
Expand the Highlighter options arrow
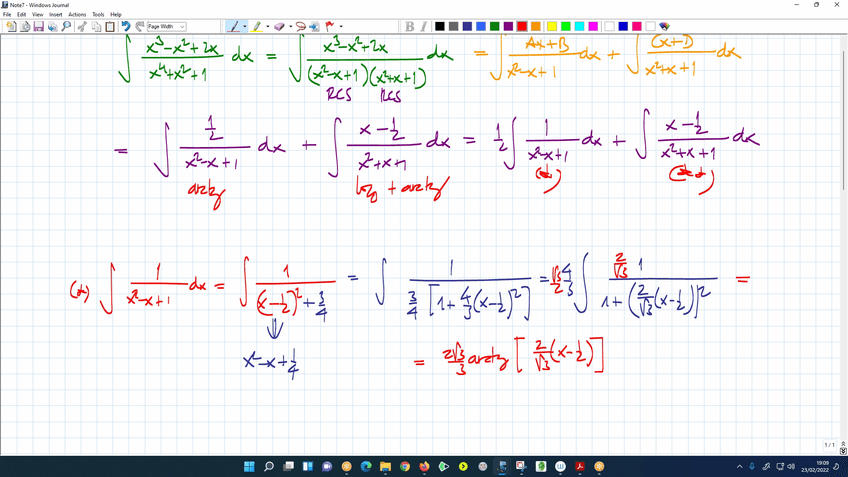[267, 27]
